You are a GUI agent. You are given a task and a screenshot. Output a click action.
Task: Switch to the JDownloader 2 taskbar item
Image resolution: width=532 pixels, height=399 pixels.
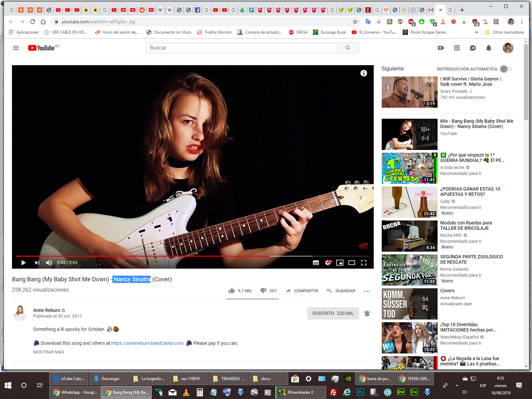[x=300, y=392]
